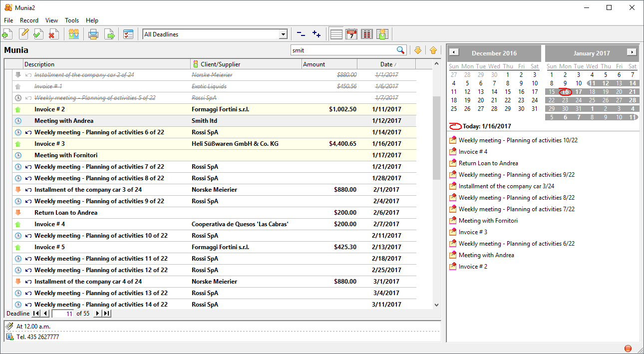The image size is (644, 354).
Task: Delete deadline with red X document icon
Action: point(53,34)
